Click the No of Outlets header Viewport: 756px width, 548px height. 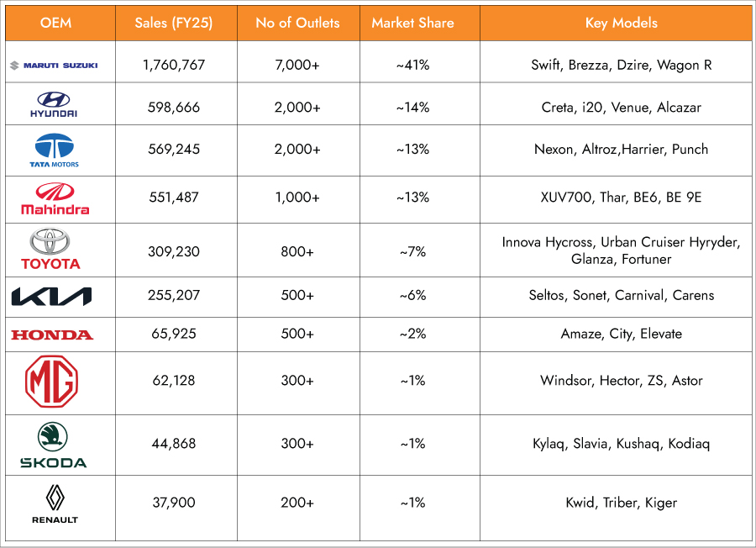click(x=297, y=23)
